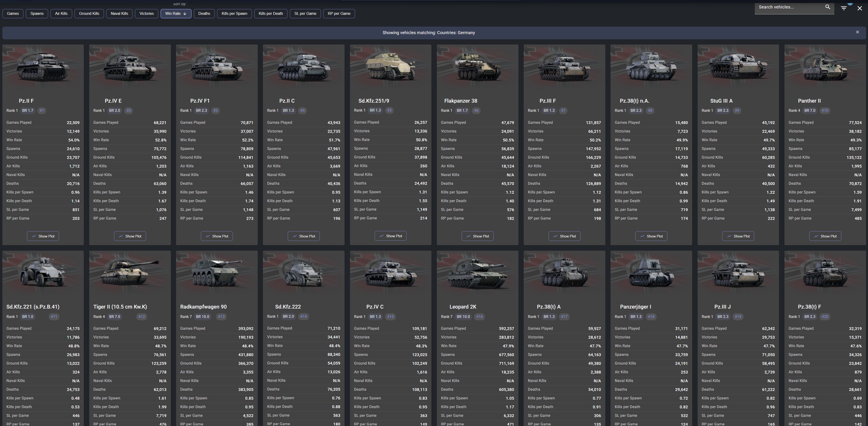868x426 pixels.
Task: Click the Pz.38(t) A vehicle name
Action: click(549, 307)
